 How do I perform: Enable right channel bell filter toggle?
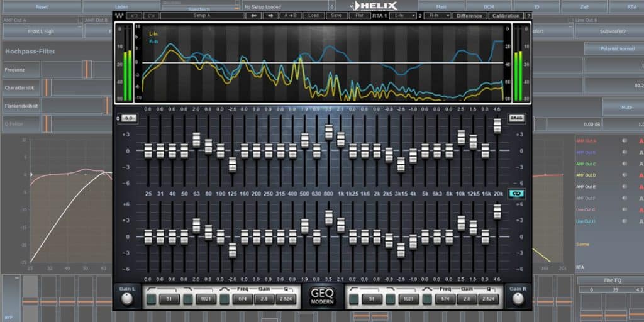[x=427, y=299]
